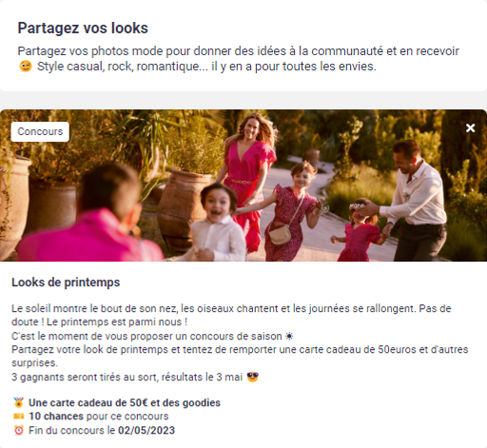Click the alarm clock icon beside the contest end date
The width and height of the screenshot is (487, 448).
19,430
